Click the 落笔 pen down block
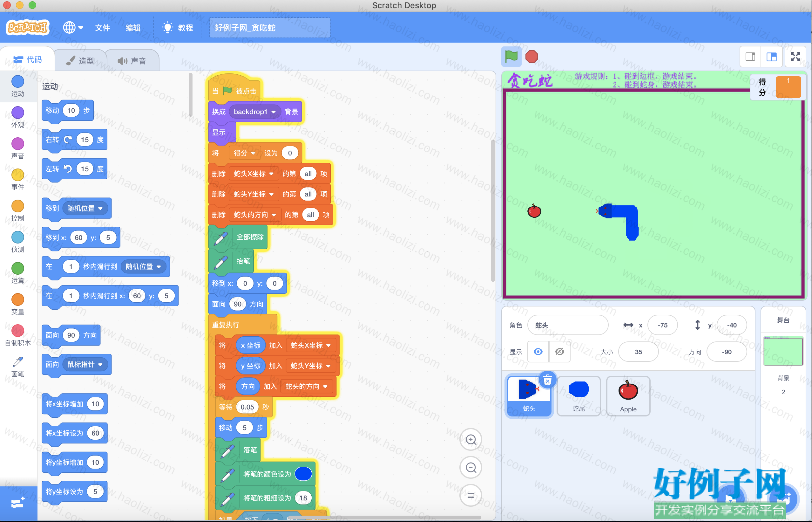Image resolution: width=812 pixels, height=522 pixels. click(x=238, y=450)
